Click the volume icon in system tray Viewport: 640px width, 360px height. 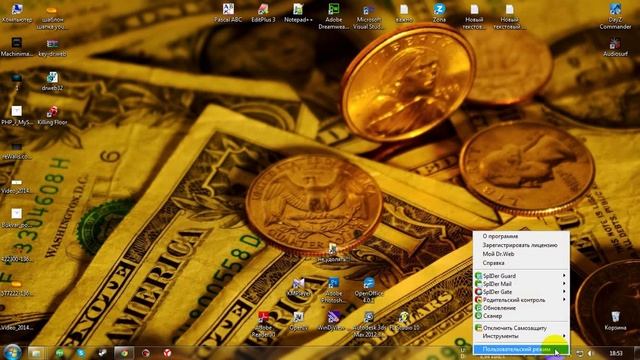[x=590, y=353]
